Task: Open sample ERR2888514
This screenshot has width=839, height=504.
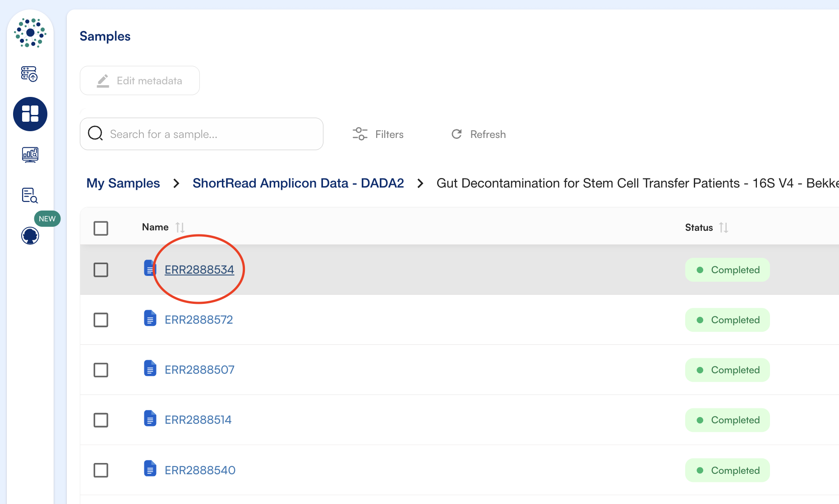Action: (x=198, y=420)
